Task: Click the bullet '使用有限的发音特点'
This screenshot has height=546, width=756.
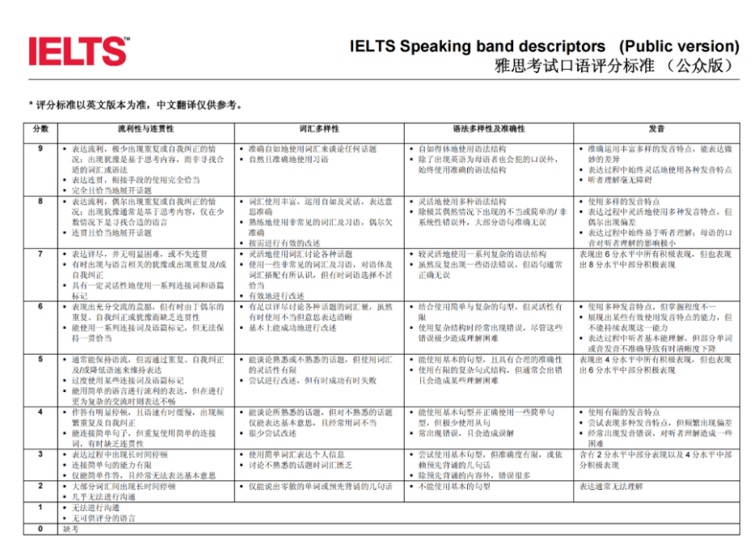Action: click(x=624, y=412)
